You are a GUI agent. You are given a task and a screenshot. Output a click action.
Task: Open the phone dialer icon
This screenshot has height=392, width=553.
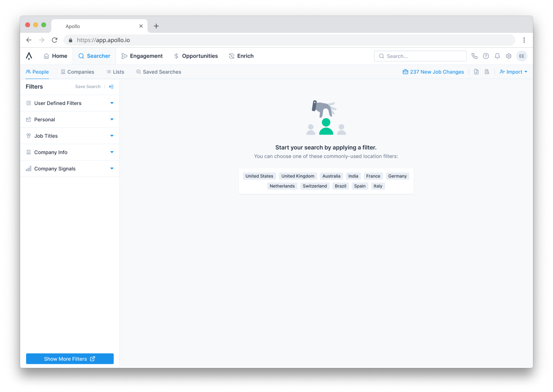tap(474, 56)
